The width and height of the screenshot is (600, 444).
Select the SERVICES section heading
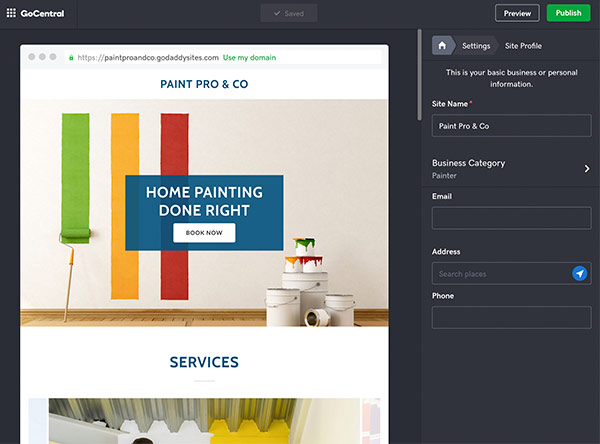[x=204, y=362]
